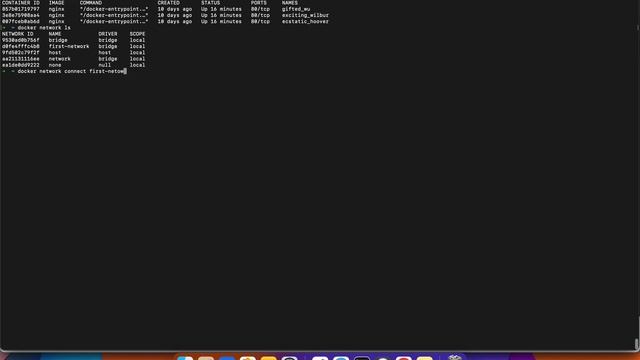Image resolution: width=640 pixels, height=360 pixels.
Task: Select container name exciting_wilbur
Action: tap(305, 15)
